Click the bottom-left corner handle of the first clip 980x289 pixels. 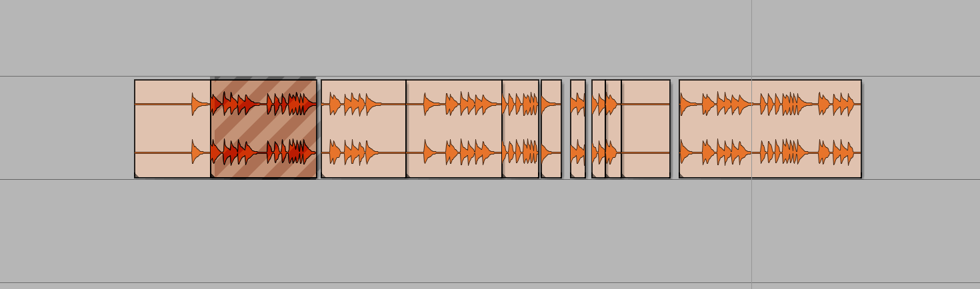click(137, 175)
